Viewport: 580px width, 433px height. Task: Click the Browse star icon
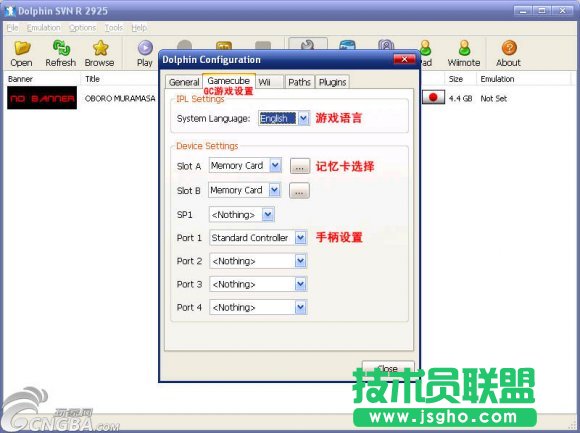tap(100, 48)
